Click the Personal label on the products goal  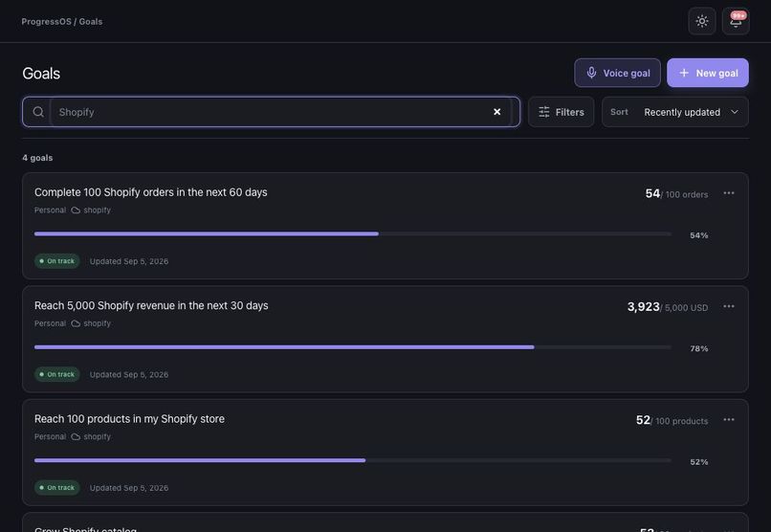50,436
